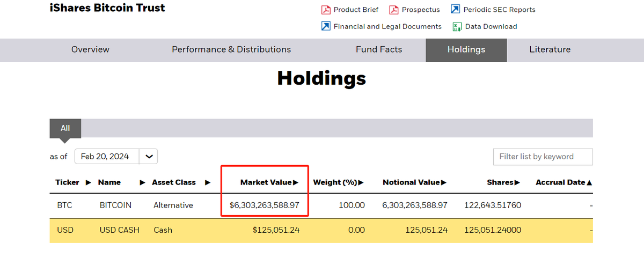Click the Product Brief PDF icon

(x=326, y=10)
